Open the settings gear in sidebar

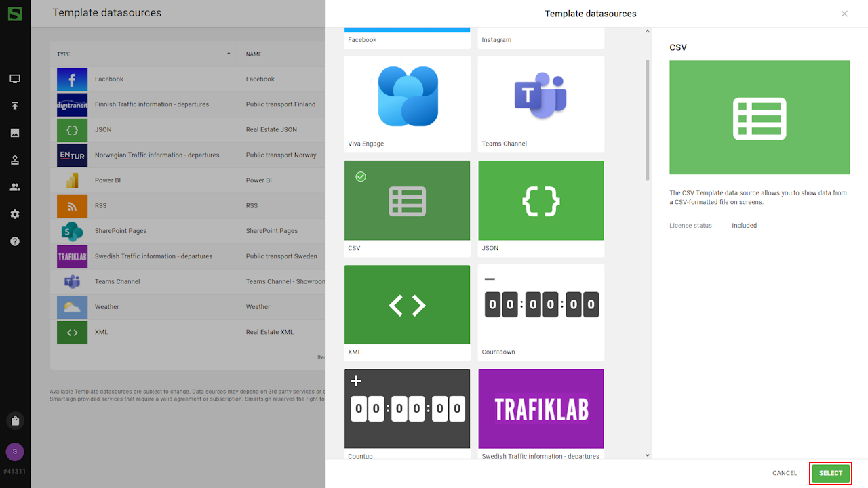(15, 214)
